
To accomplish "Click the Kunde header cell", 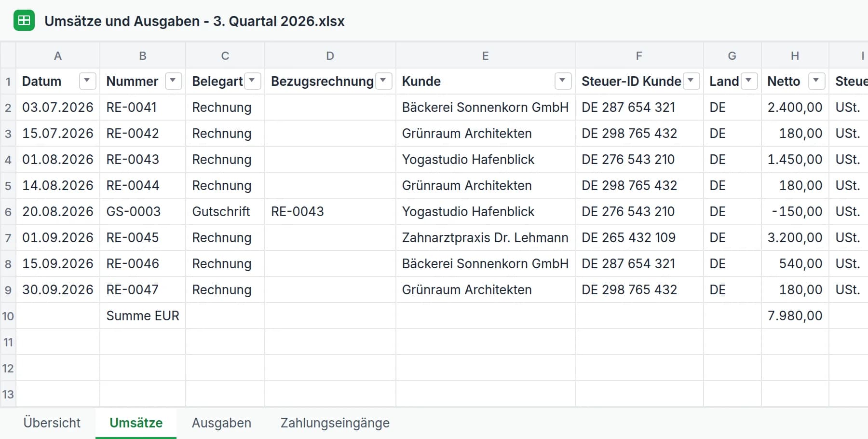I will point(485,81).
